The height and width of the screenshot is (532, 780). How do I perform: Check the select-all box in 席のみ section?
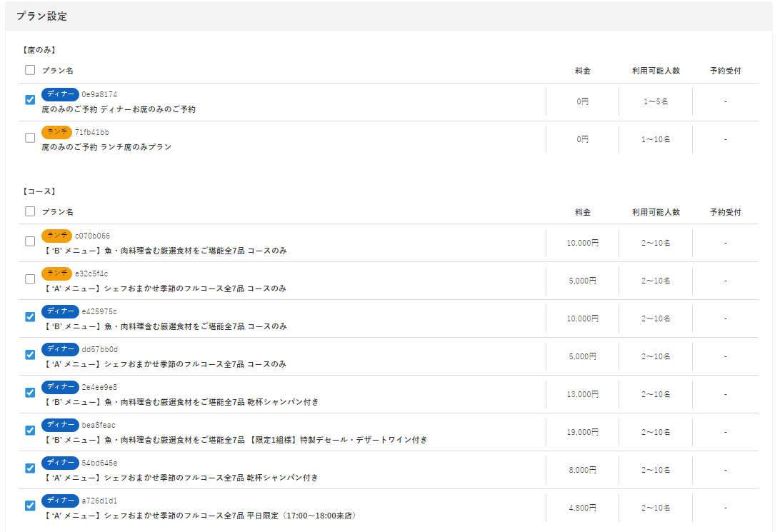click(30, 71)
